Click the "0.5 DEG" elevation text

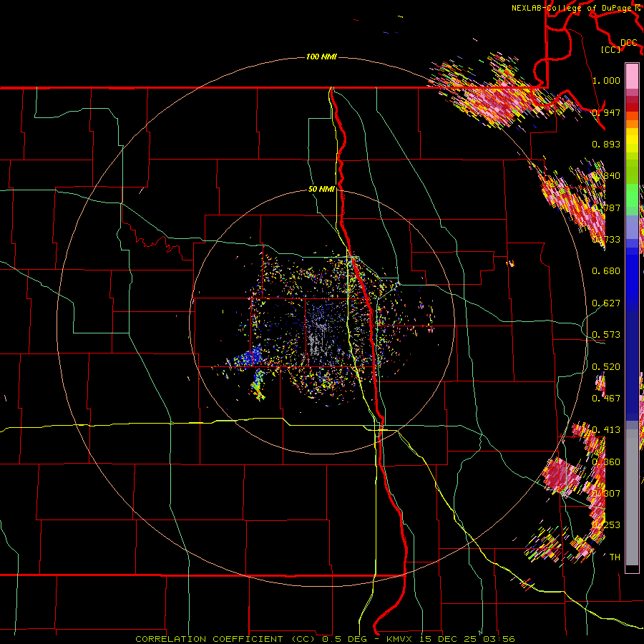pos(343,639)
